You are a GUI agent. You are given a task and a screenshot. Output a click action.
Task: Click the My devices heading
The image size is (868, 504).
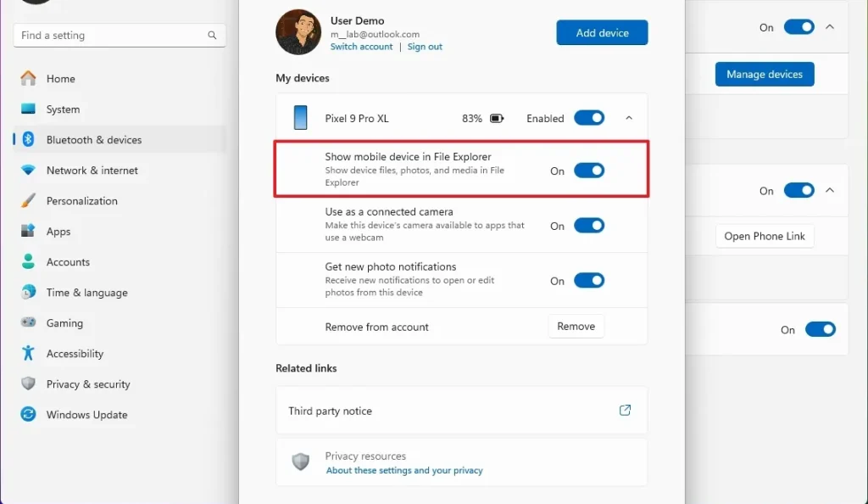pos(303,77)
